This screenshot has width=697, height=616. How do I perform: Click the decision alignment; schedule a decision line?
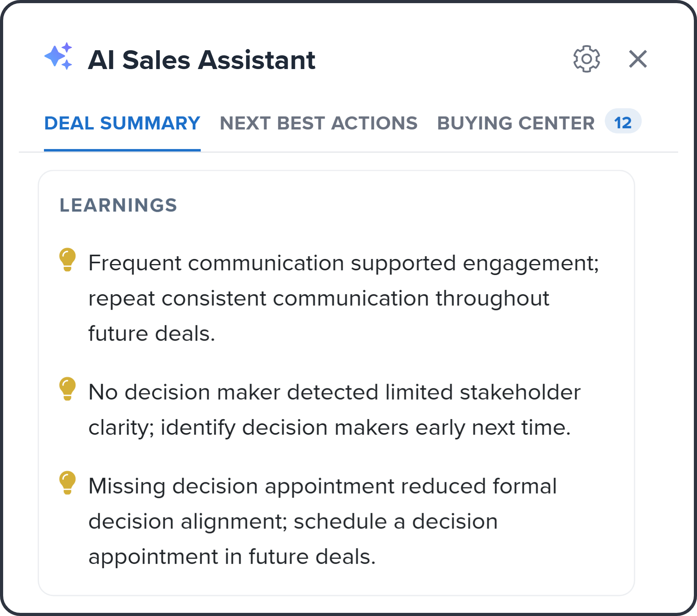point(293,522)
